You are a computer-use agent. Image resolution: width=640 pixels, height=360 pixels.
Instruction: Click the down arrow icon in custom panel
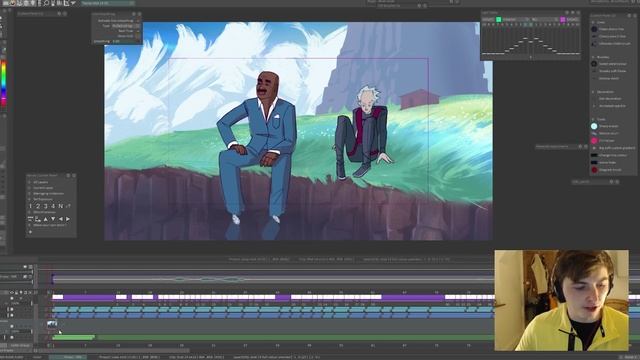pyautogui.click(x=53, y=219)
